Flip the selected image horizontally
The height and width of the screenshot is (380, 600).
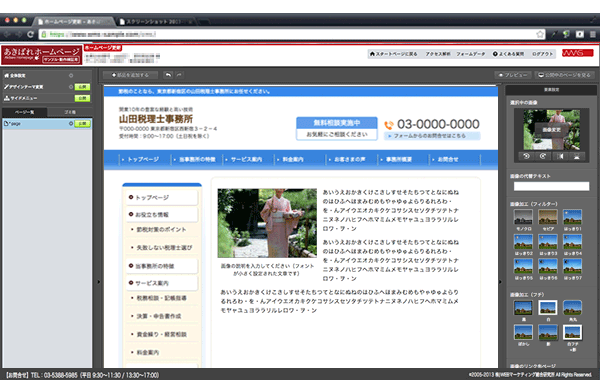(x=560, y=156)
